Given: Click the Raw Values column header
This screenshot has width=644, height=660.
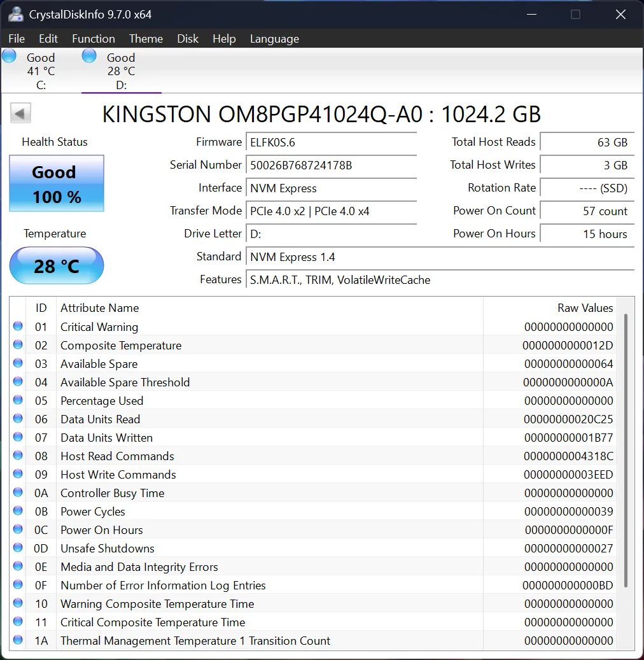Looking at the screenshot, I should coord(550,307).
